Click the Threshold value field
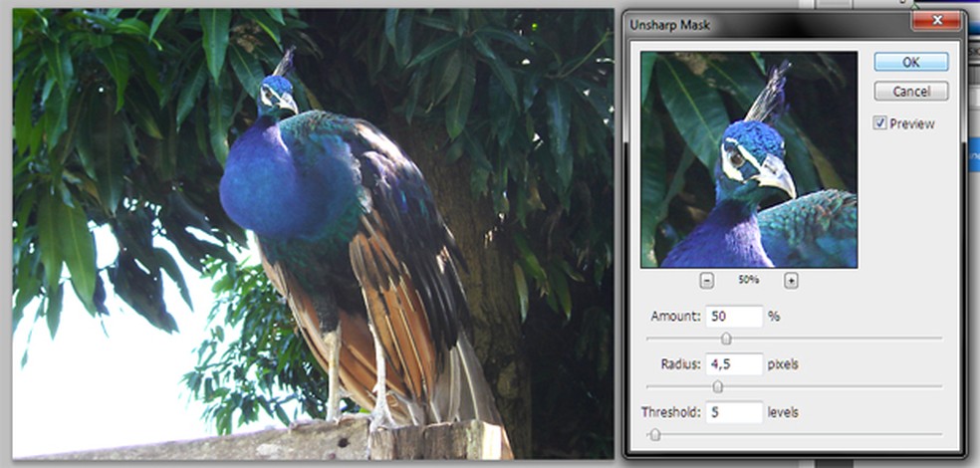Screen dimensions: 980x468 click(x=734, y=412)
